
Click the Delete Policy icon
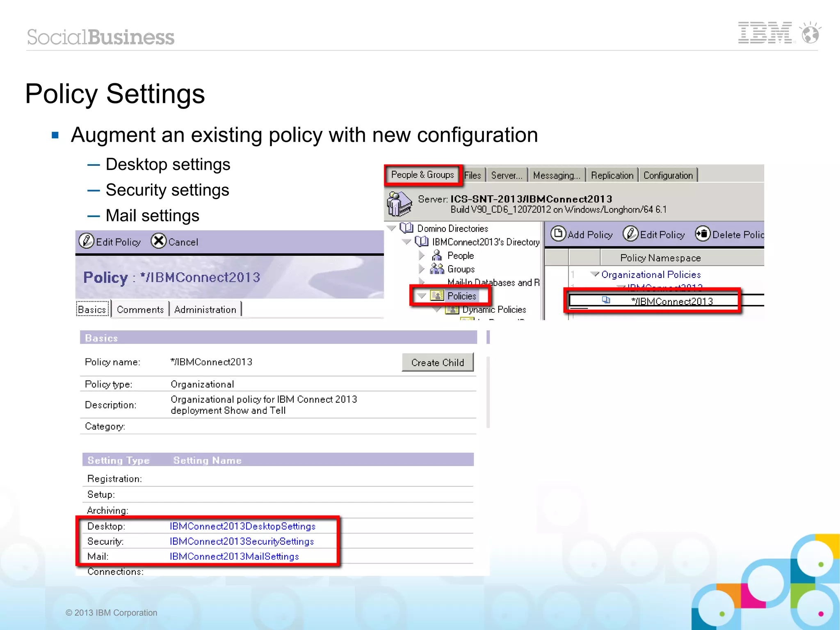coord(703,234)
